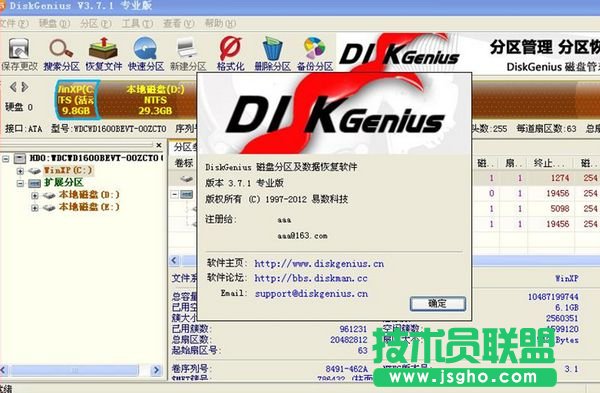Open the 查看(V) menu
Viewport: 600px width, 393px height.
point(178,24)
